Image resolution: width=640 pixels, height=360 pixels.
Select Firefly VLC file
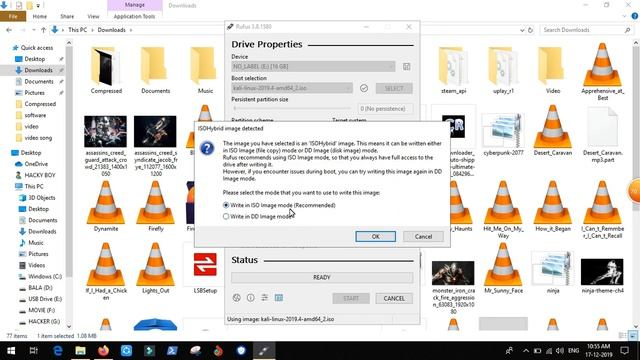click(156, 203)
